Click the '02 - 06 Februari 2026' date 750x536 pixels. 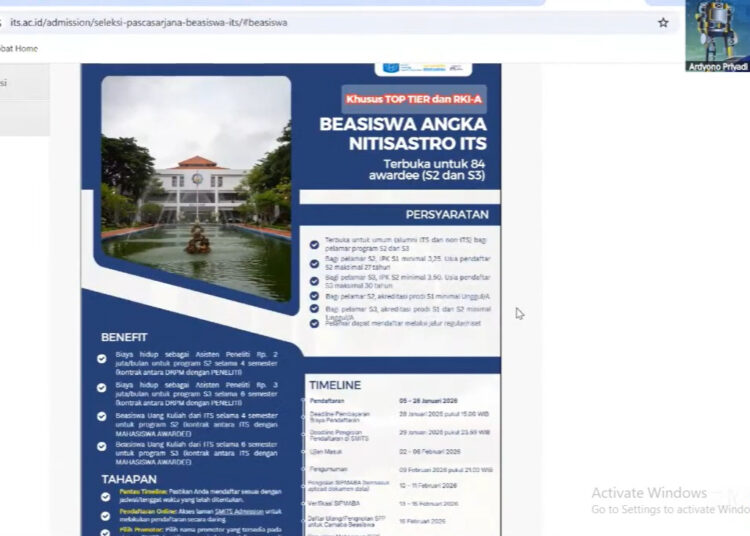(x=430, y=451)
